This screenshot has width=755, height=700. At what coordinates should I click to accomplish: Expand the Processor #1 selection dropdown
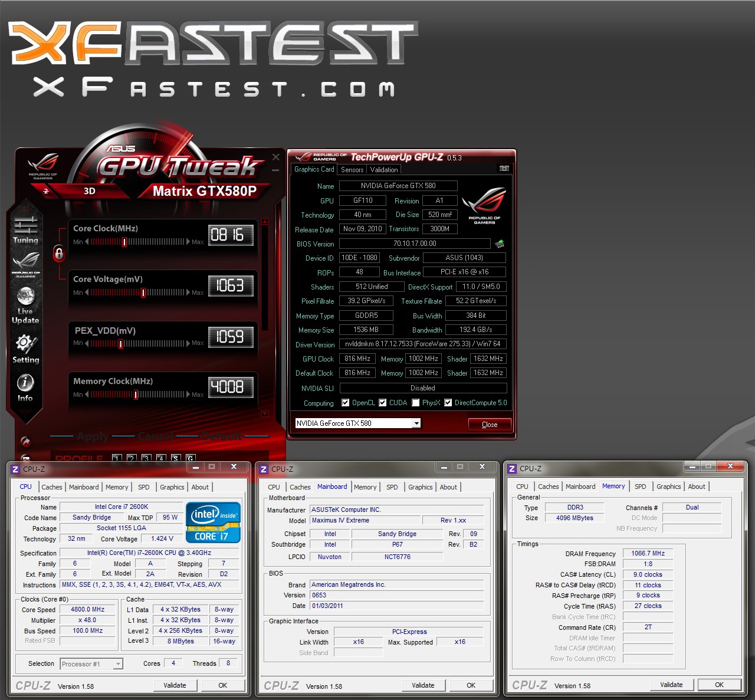pos(118,664)
